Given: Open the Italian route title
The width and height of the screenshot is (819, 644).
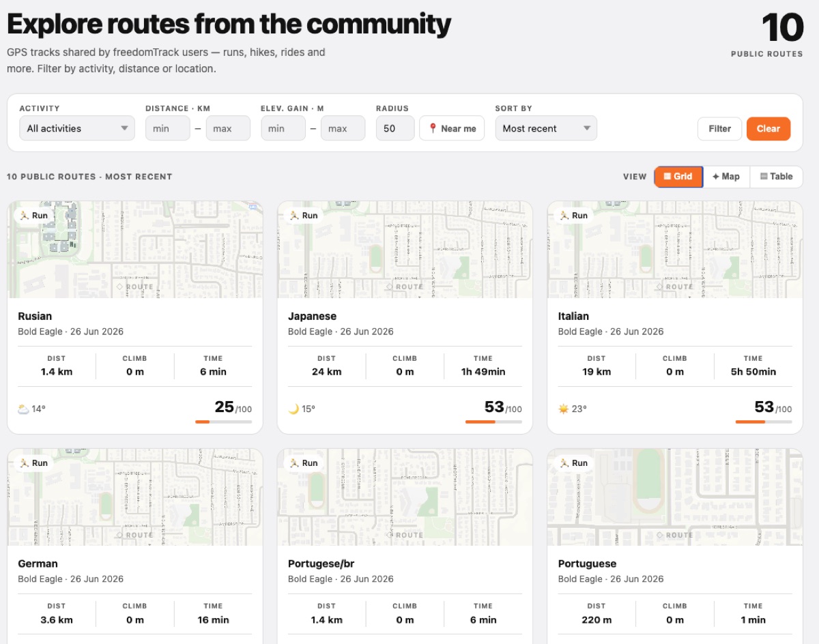Looking at the screenshot, I should coord(573,316).
